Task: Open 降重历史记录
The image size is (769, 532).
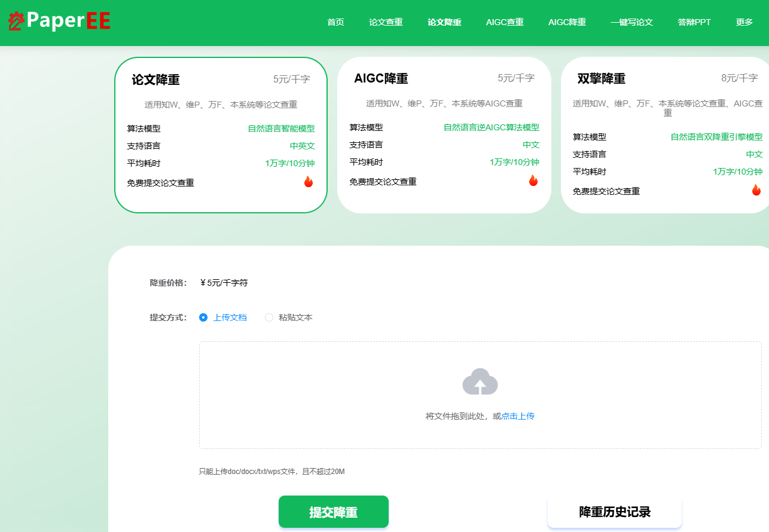Action: pos(614,512)
